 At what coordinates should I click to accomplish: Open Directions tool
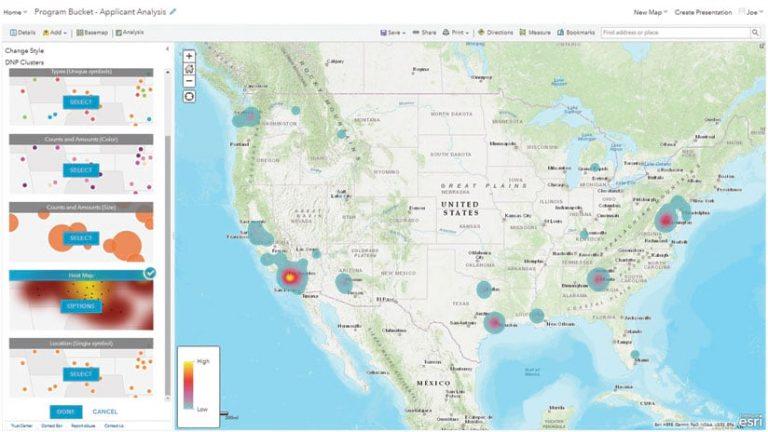click(x=495, y=32)
